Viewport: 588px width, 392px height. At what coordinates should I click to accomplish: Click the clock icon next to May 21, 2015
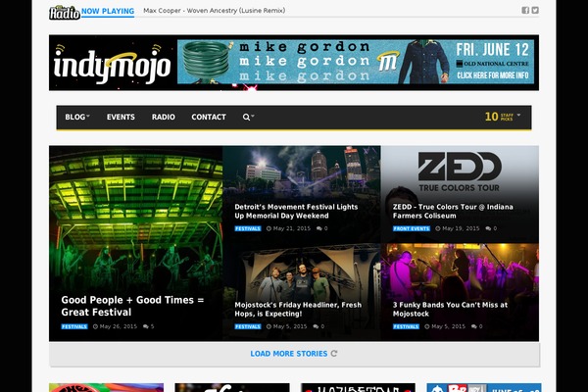269,228
